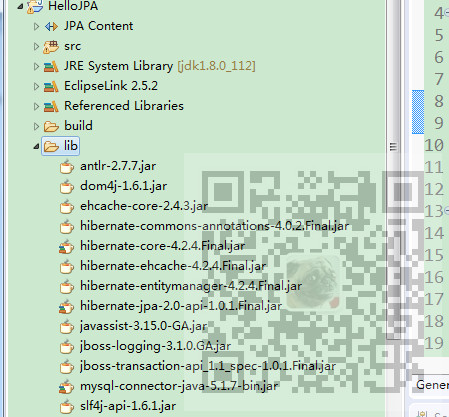
Task: Select javassist-3.15.0-GA.jar file
Action: [144, 326]
